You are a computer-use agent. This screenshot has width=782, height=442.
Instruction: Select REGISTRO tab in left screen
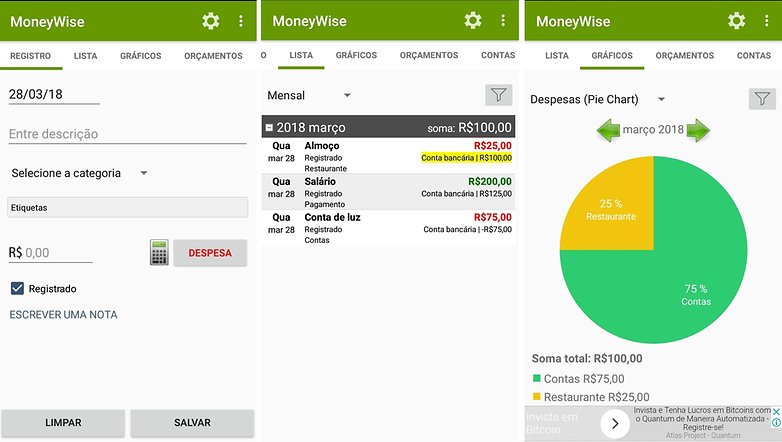(30, 56)
